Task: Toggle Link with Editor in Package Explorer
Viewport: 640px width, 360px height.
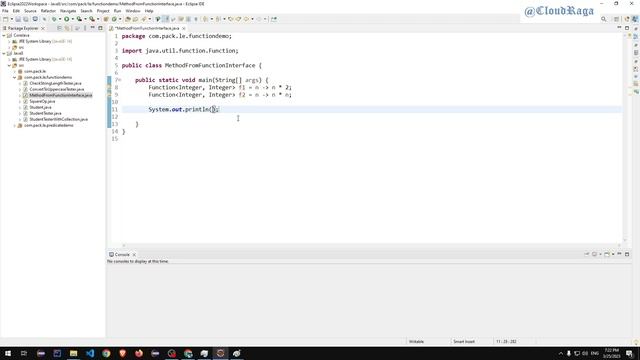Action: click(x=67, y=28)
